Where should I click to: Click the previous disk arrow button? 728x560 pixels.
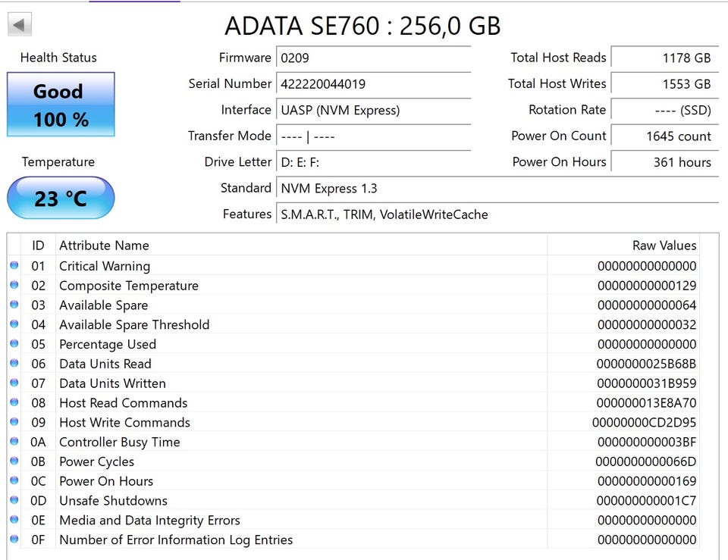[20, 25]
